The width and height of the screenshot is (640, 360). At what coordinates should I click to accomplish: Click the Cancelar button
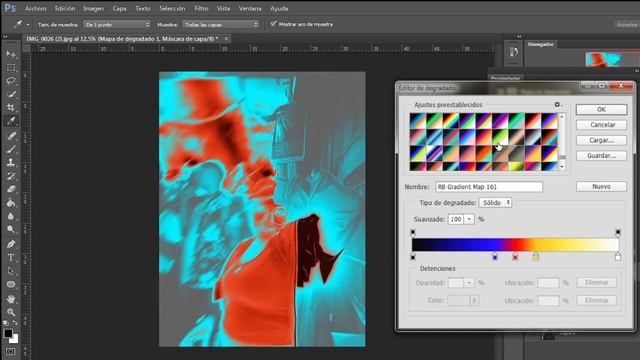point(601,124)
